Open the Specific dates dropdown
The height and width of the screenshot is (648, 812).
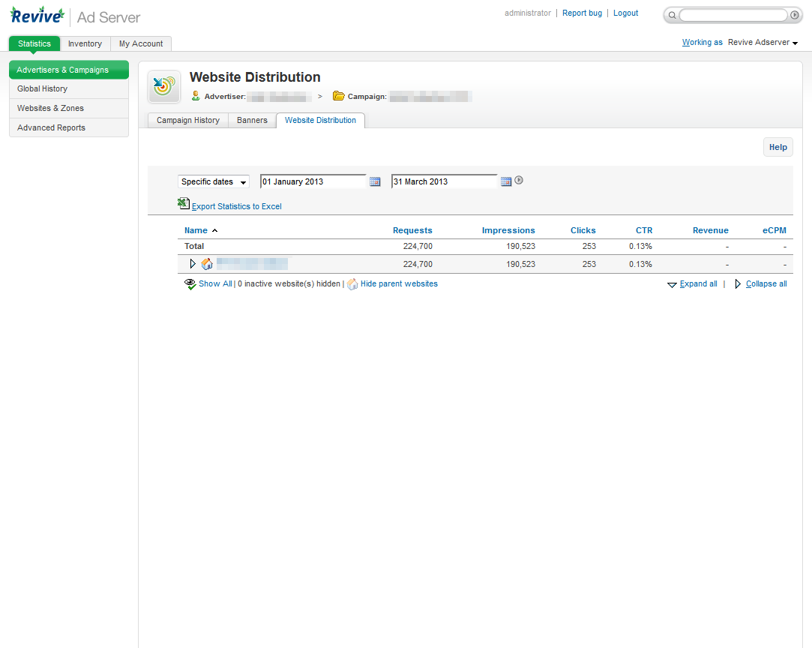click(x=213, y=181)
